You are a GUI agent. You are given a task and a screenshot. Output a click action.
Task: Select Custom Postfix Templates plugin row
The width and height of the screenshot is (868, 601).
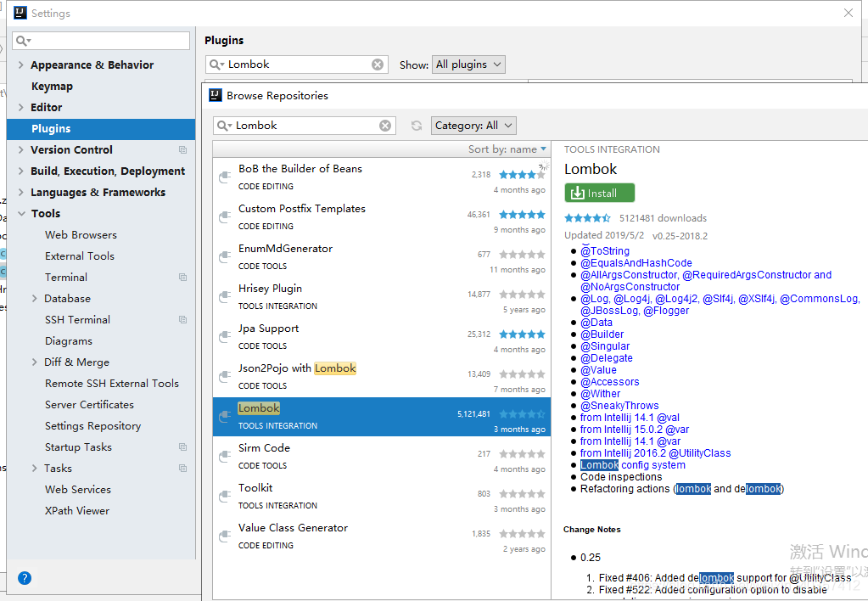pos(382,217)
